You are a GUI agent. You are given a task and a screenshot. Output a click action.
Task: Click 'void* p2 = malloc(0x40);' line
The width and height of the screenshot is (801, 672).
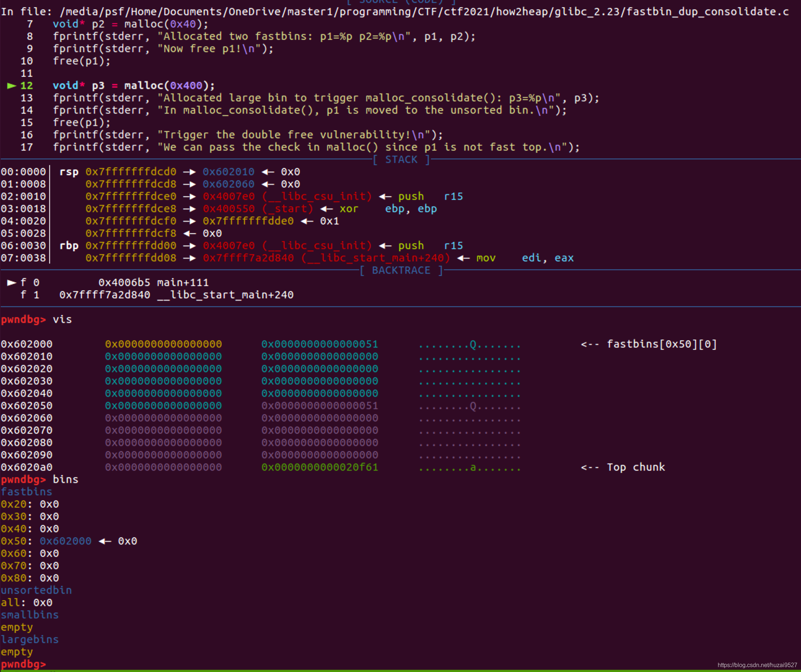pos(130,24)
